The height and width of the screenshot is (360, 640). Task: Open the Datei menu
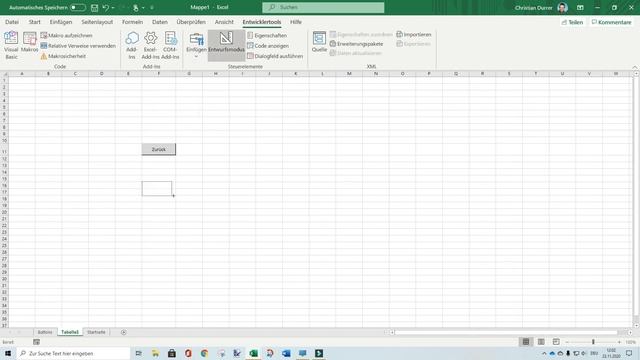coord(12,22)
